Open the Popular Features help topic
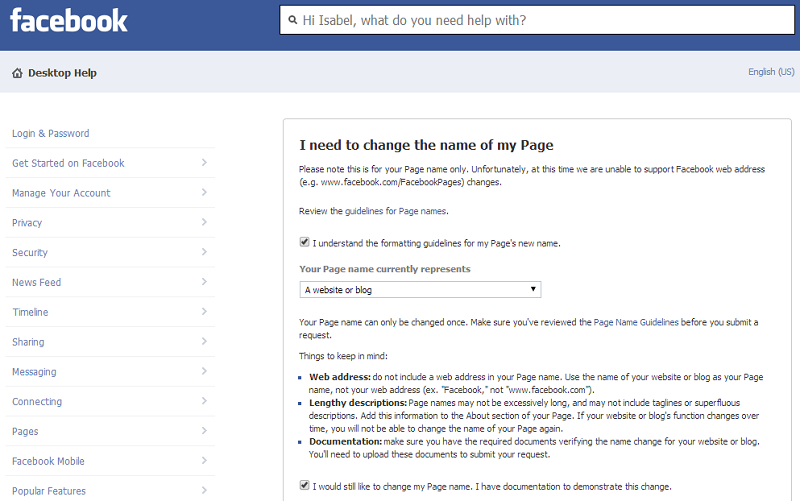The width and height of the screenshot is (800, 501). click(48, 491)
